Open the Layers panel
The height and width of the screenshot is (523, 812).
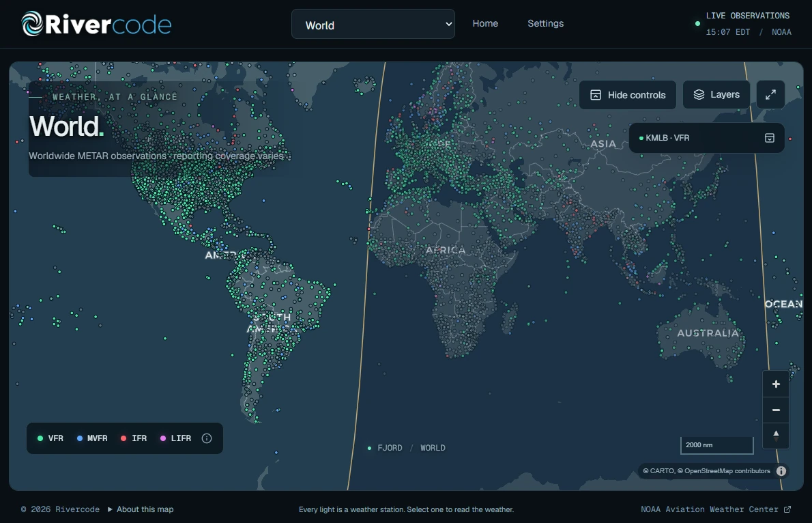point(716,94)
